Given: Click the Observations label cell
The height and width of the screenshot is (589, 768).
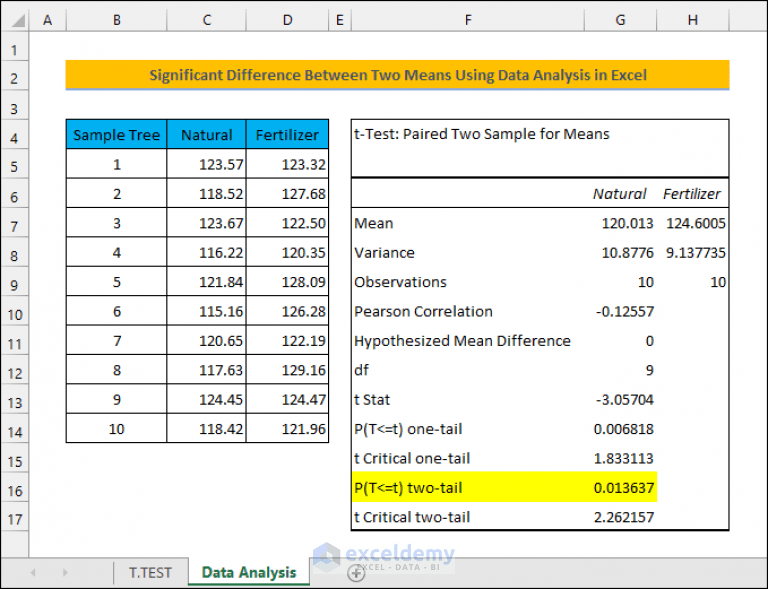Looking at the screenshot, I should (x=468, y=282).
